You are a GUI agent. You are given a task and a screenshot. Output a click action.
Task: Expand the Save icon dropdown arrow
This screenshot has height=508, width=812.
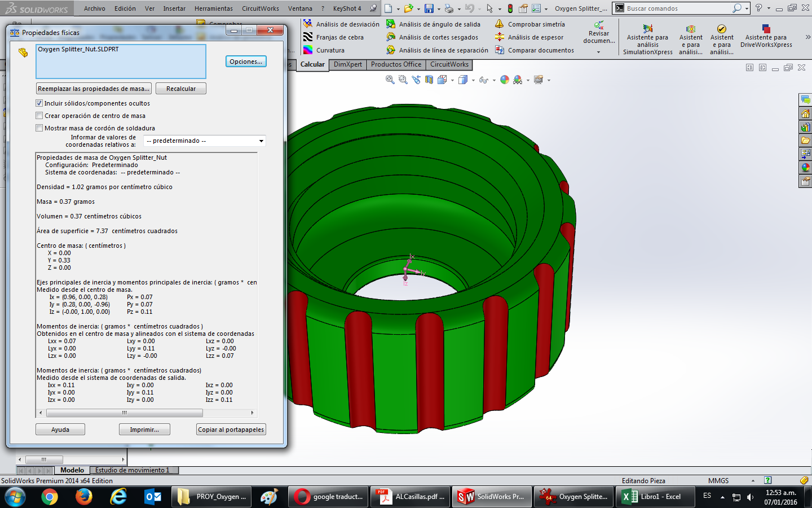[x=439, y=9]
